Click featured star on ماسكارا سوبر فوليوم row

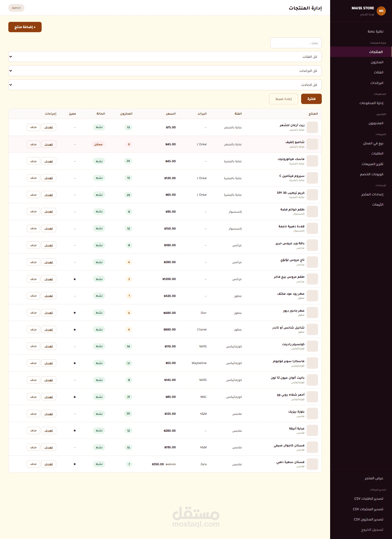75,363
